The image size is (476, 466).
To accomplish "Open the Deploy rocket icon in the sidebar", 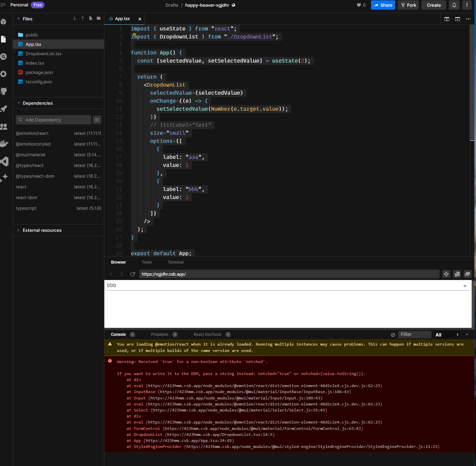I will [4, 109].
